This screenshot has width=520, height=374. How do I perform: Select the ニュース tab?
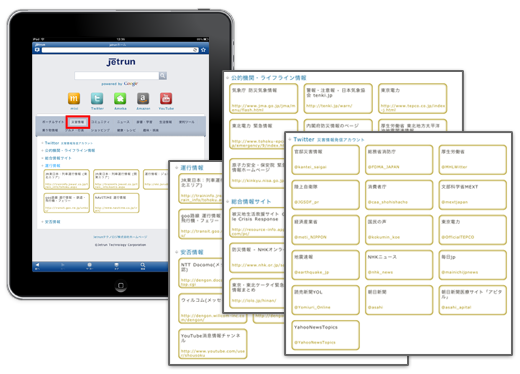coord(123,122)
